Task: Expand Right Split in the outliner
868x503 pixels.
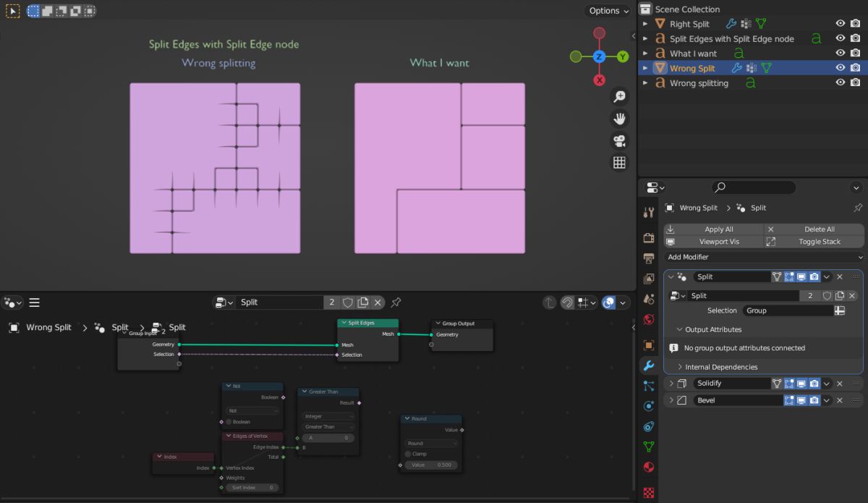Action: pyautogui.click(x=645, y=24)
